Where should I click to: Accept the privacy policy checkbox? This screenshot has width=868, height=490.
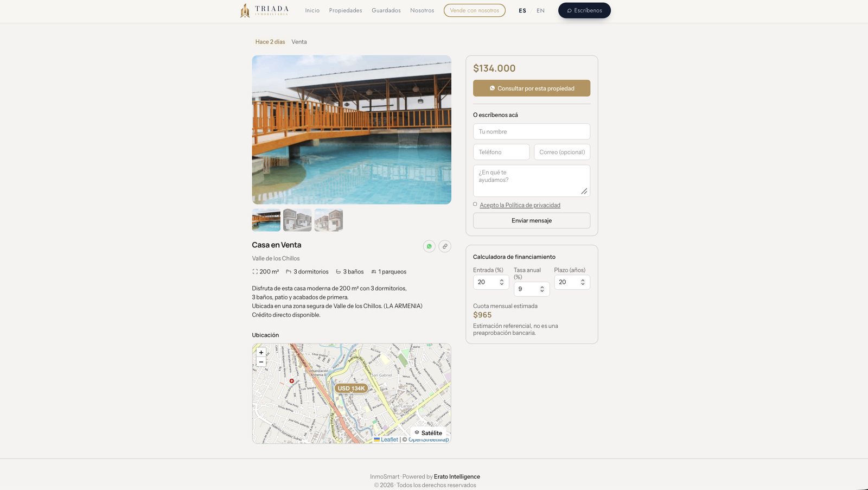point(475,205)
